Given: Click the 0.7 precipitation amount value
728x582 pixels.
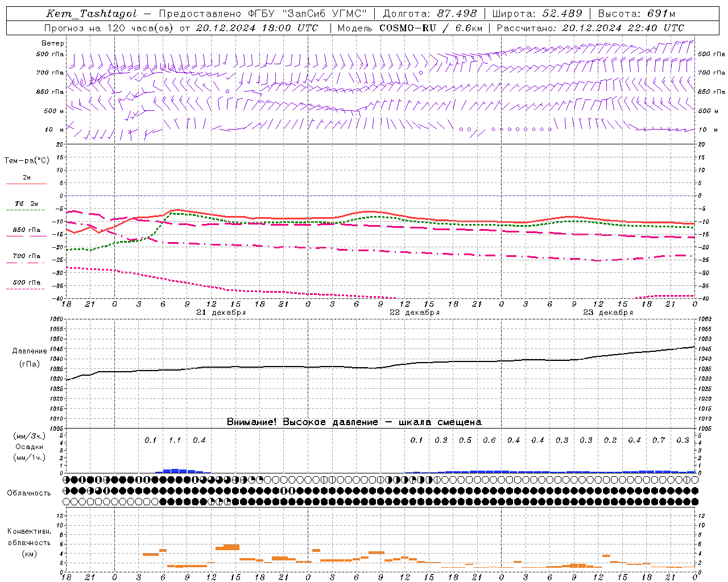Looking at the screenshot, I should (659, 440).
